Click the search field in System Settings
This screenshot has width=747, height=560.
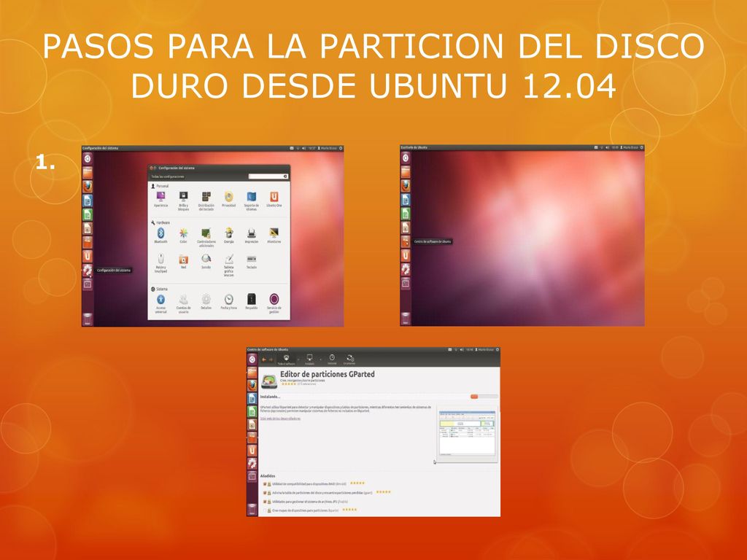268,176
